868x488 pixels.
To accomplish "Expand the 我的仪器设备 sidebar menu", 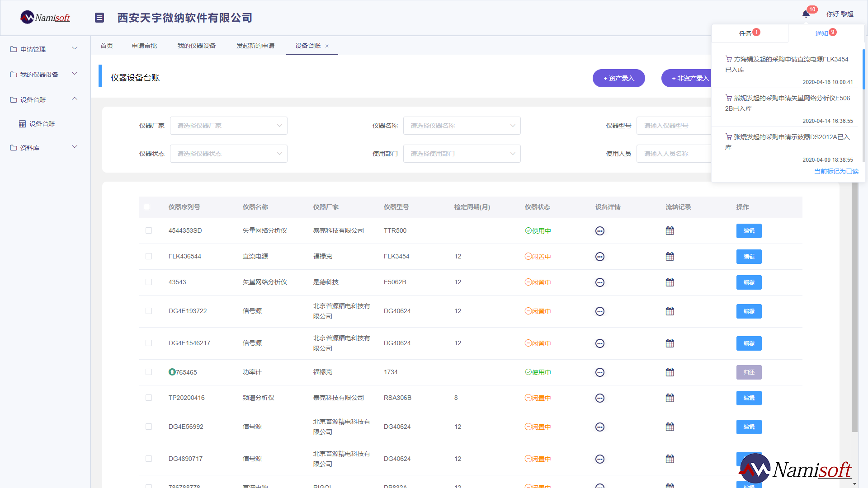I will (x=45, y=74).
